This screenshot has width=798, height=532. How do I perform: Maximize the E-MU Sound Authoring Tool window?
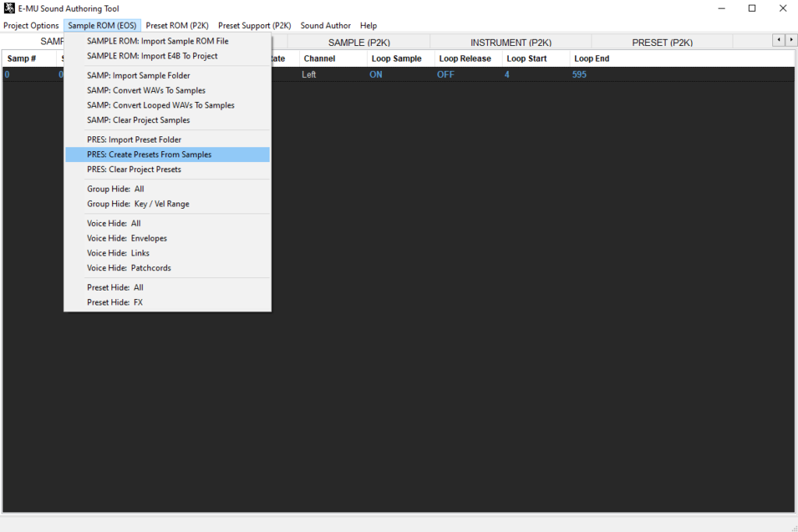(752, 8)
